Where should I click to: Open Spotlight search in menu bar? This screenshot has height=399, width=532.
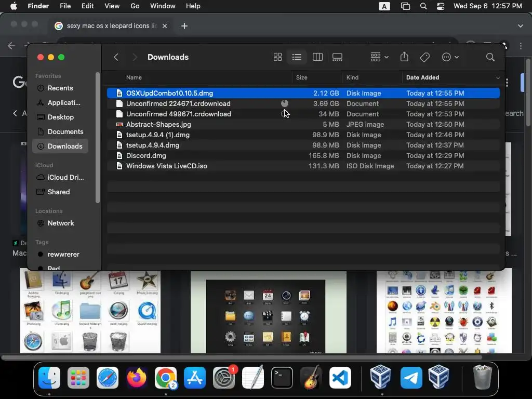coord(423,6)
